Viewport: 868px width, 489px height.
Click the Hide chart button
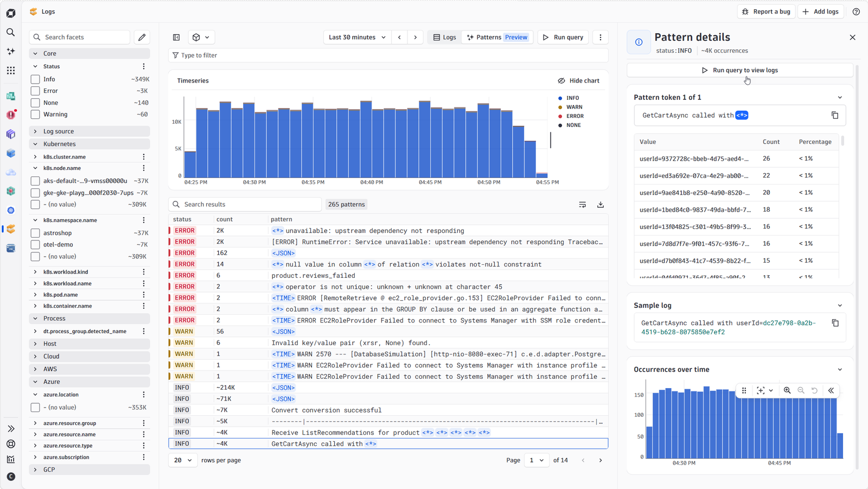(x=578, y=81)
